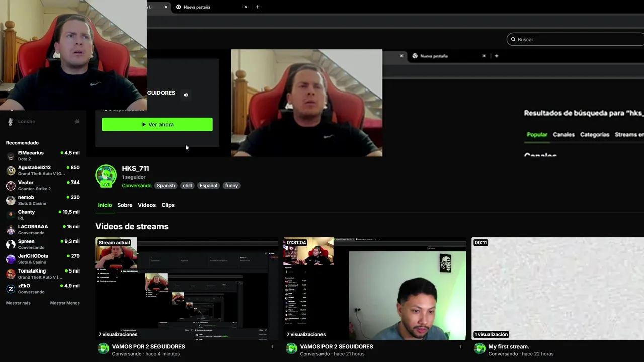Mute the stream preview speaker icon
The height and width of the screenshot is (362, 644).
click(186, 95)
